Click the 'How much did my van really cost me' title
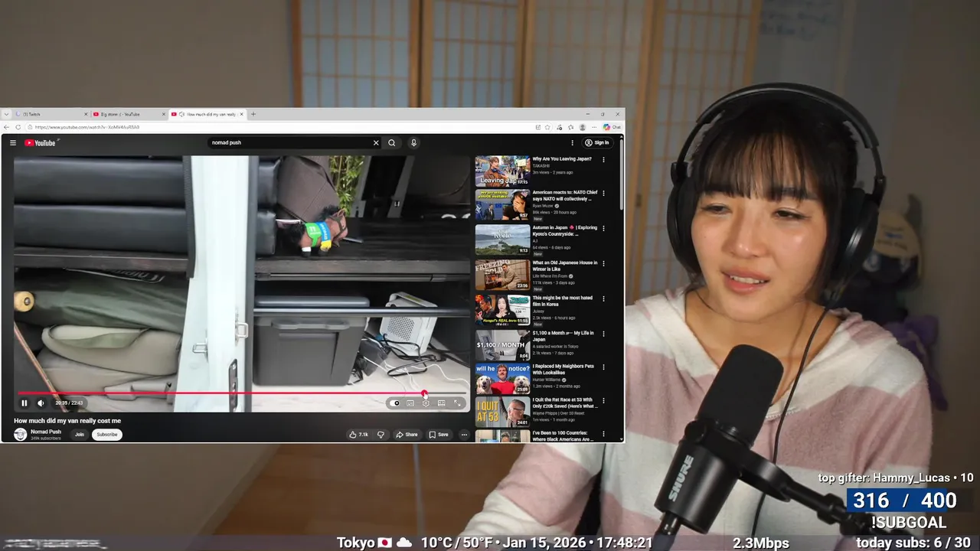980x551 pixels. pos(67,421)
